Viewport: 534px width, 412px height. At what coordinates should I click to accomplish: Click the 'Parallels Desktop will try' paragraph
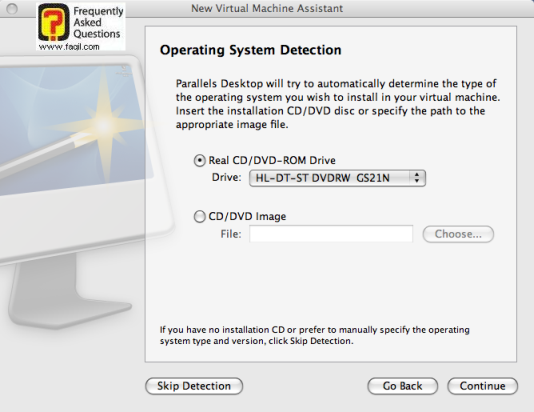click(x=338, y=104)
